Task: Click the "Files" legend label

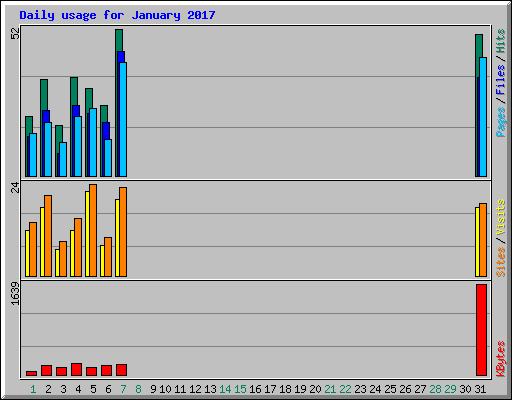Action: point(501,80)
